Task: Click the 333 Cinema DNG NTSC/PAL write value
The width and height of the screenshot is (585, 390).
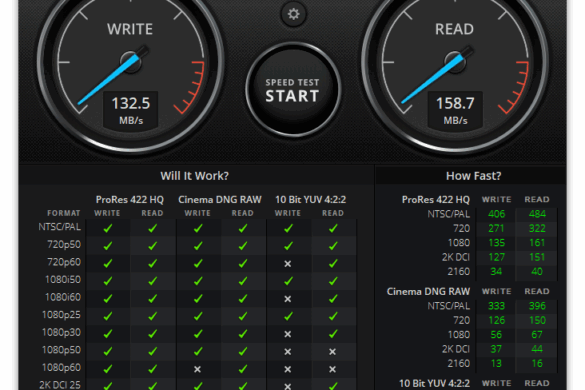Action: pyautogui.click(x=496, y=306)
